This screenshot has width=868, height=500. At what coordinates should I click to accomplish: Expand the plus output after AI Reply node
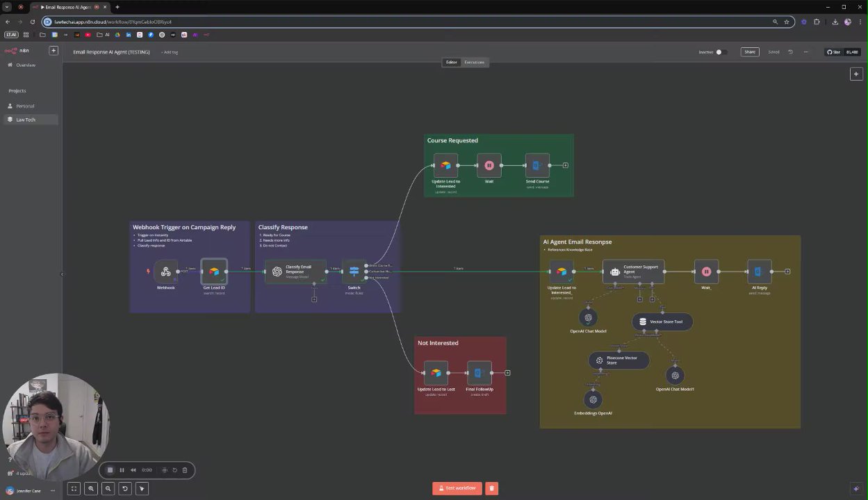787,272
